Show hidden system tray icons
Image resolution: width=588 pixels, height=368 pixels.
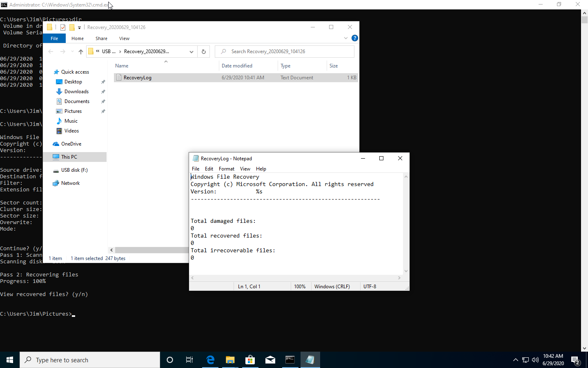[x=516, y=360]
